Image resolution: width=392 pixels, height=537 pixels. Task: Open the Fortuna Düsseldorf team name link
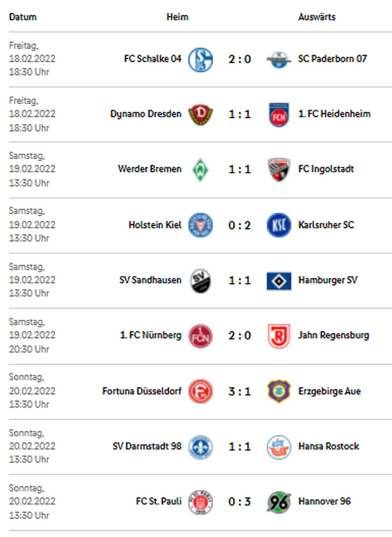click(142, 391)
